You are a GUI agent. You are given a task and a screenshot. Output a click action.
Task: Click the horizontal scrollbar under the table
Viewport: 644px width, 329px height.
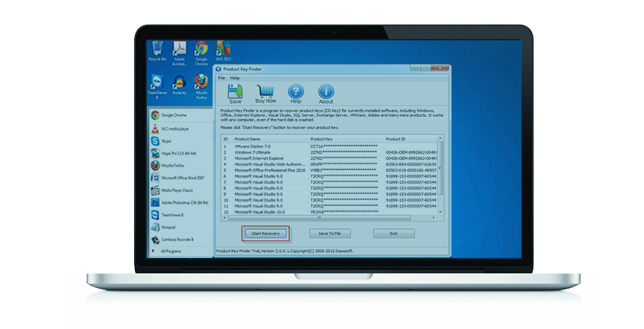(x=321, y=218)
